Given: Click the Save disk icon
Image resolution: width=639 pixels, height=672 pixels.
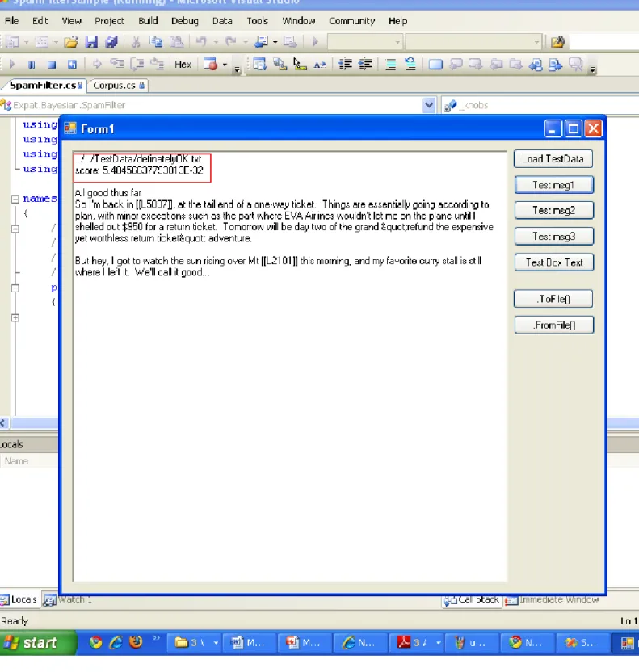Looking at the screenshot, I should click(x=91, y=42).
